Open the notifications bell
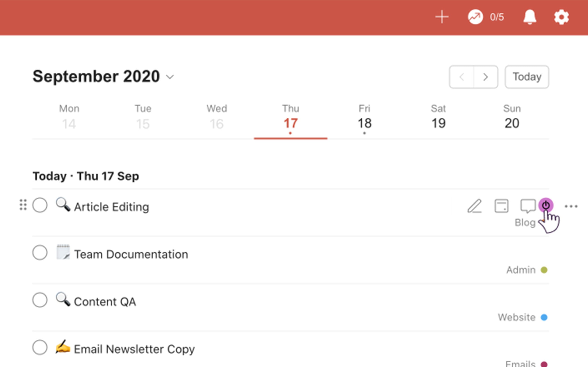 point(530,17)
